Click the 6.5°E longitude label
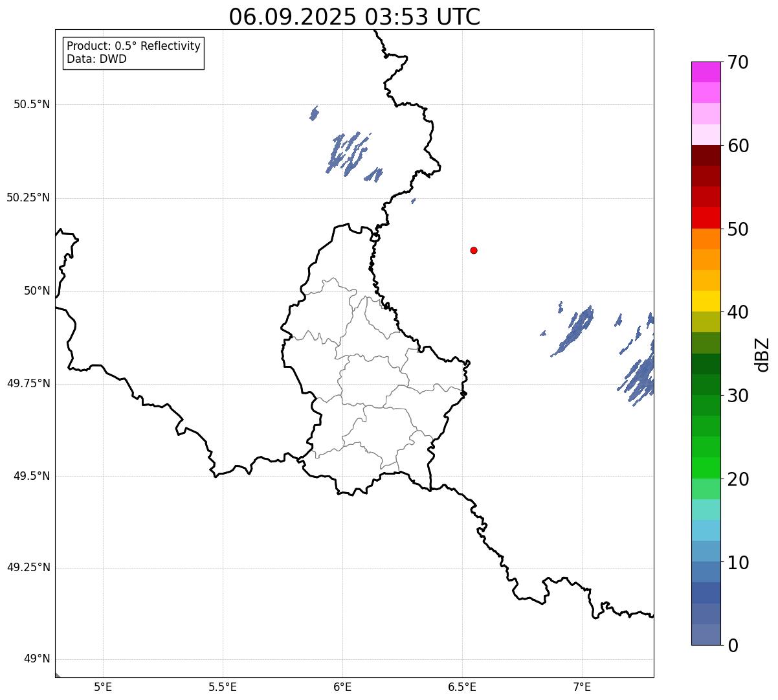The height and width of the screenshot is (700, 778). (462, 686)
